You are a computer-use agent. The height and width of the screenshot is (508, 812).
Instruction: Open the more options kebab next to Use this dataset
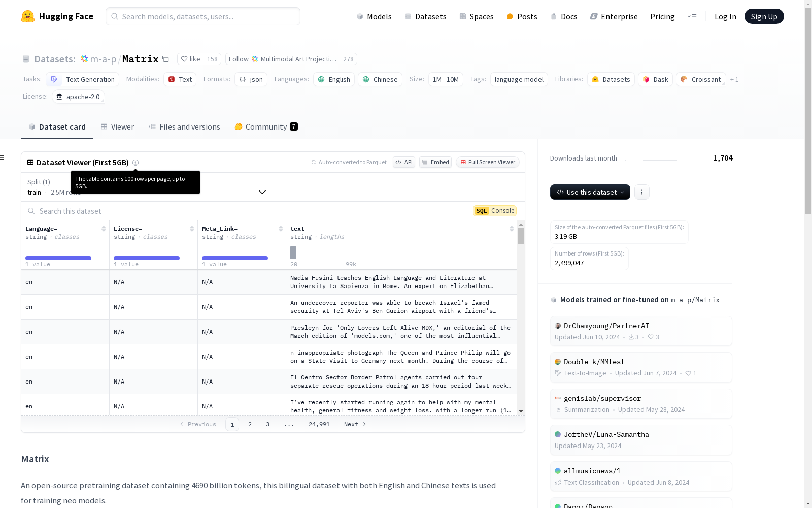point(642,192)
